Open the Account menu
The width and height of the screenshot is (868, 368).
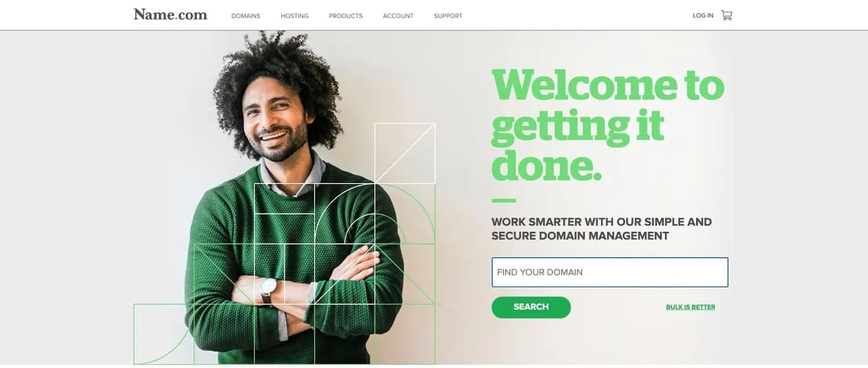pyautogui.click(x=398, y=16)
